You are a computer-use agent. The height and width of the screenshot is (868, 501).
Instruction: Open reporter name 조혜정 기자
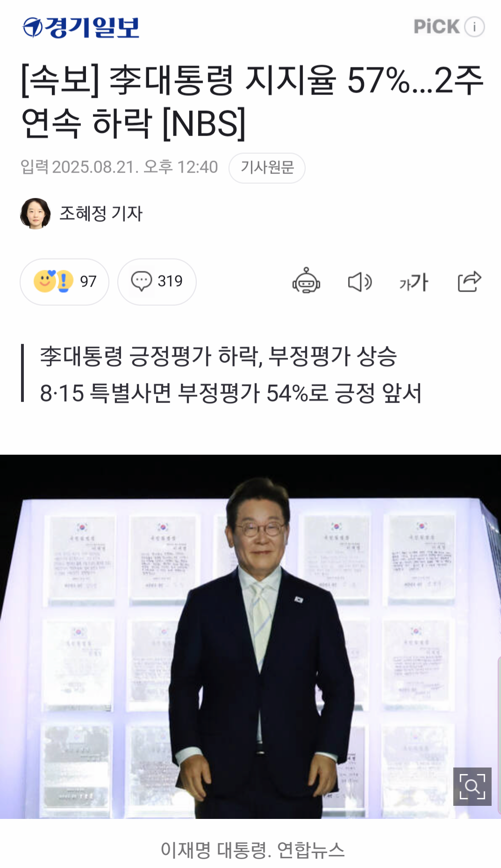tap(101, 214)
